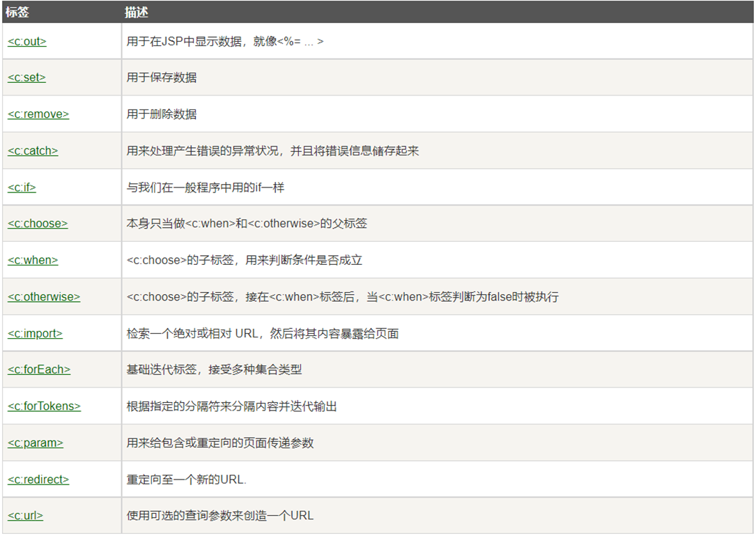Screen dimensions: 756x536
Task: Open the <c:catch> tag link
Action: (x=32, y=150)
